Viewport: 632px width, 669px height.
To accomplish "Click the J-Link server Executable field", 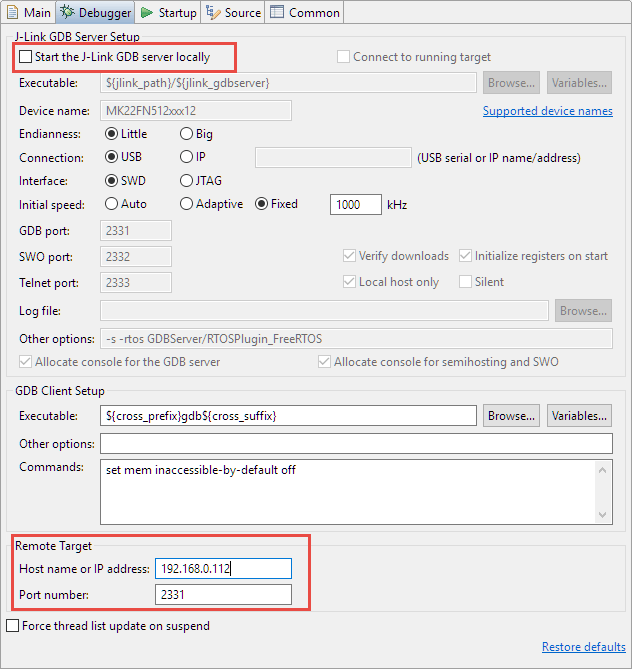I will tap(288, 83).
